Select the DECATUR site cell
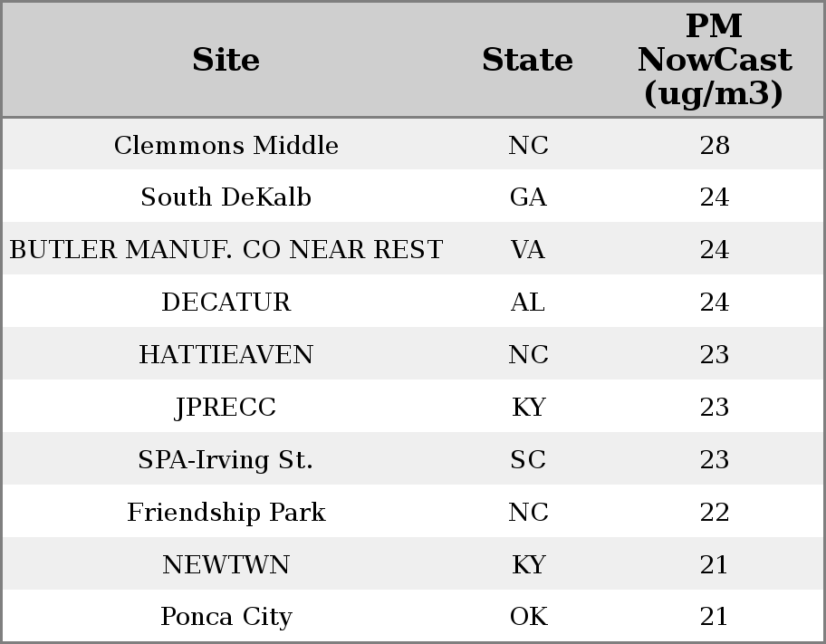The width and height of the screenshot is (826, 644). (x=226, y=303)
